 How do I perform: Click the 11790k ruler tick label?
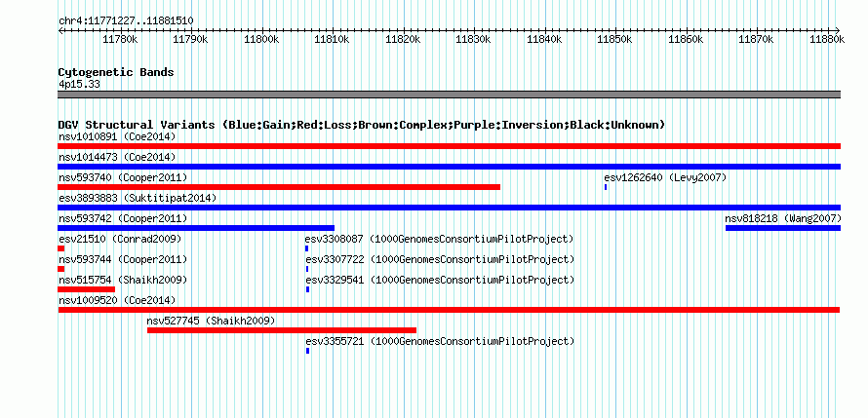[x=190, y=39]
